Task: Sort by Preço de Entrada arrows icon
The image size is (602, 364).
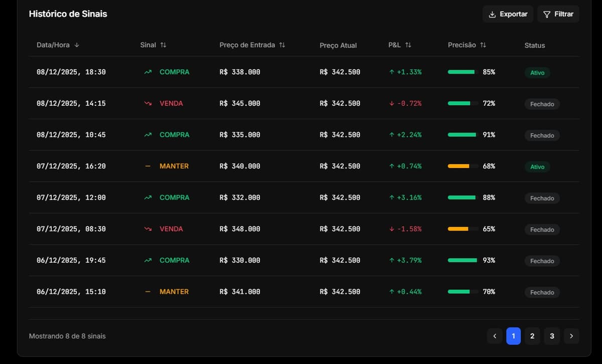Action: [282, 45]
